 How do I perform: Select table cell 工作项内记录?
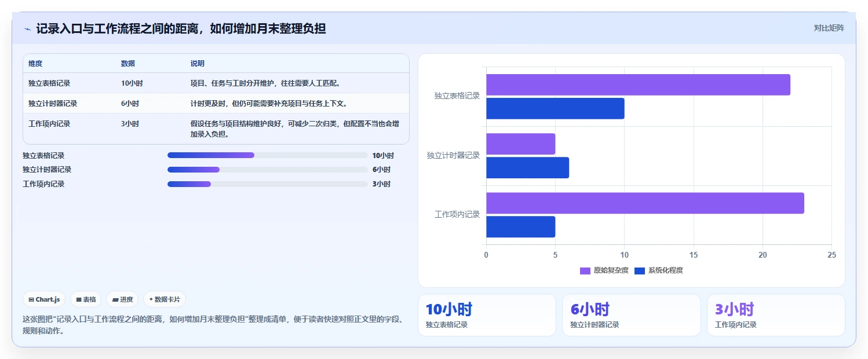point(49,124)
